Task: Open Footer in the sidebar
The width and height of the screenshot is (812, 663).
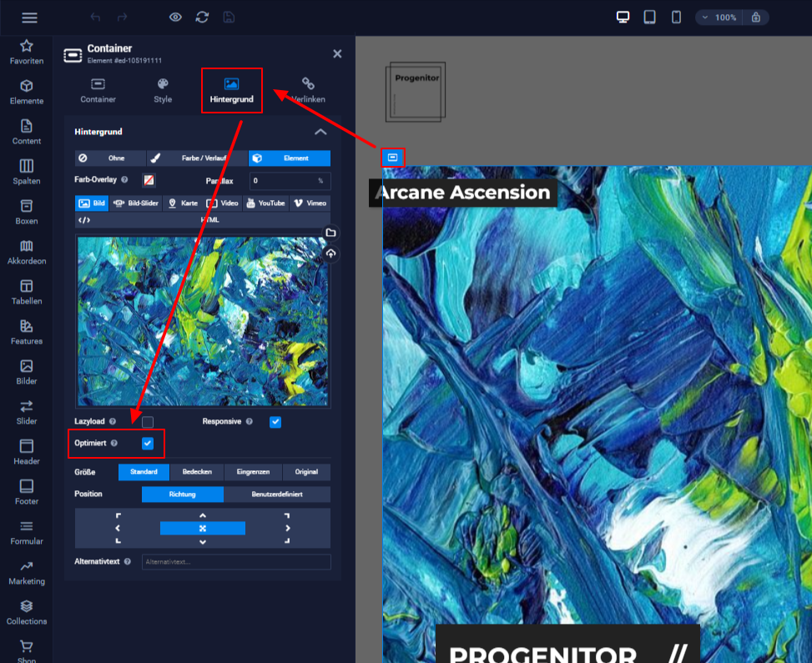Action: 27,493
